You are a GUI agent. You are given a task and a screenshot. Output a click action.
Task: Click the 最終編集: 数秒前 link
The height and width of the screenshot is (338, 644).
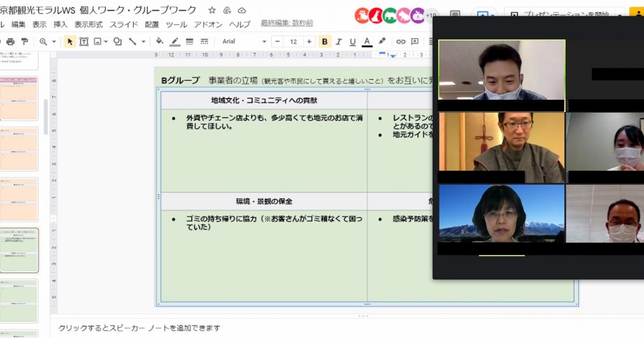(x=287, y=23)
